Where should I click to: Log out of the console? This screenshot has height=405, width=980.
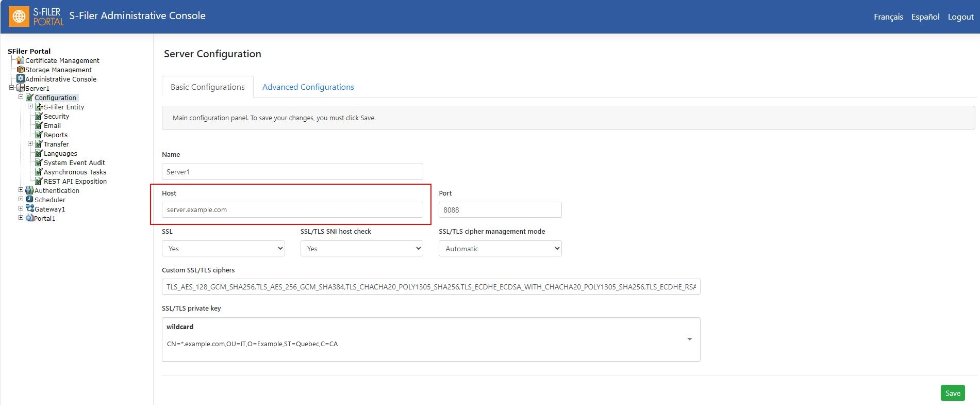[961, 17]
